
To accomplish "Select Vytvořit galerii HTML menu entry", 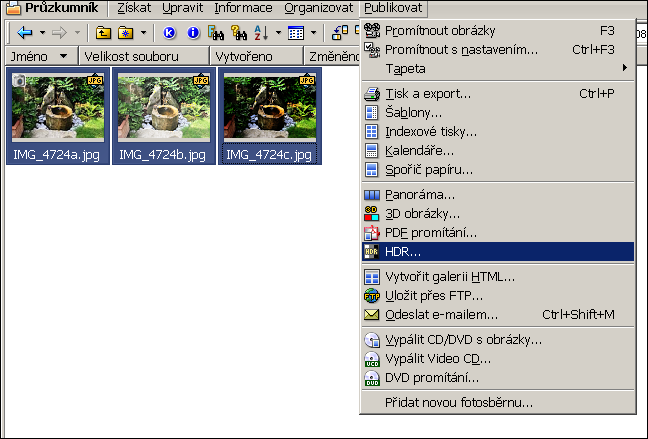I will click(x=450, y=277).
